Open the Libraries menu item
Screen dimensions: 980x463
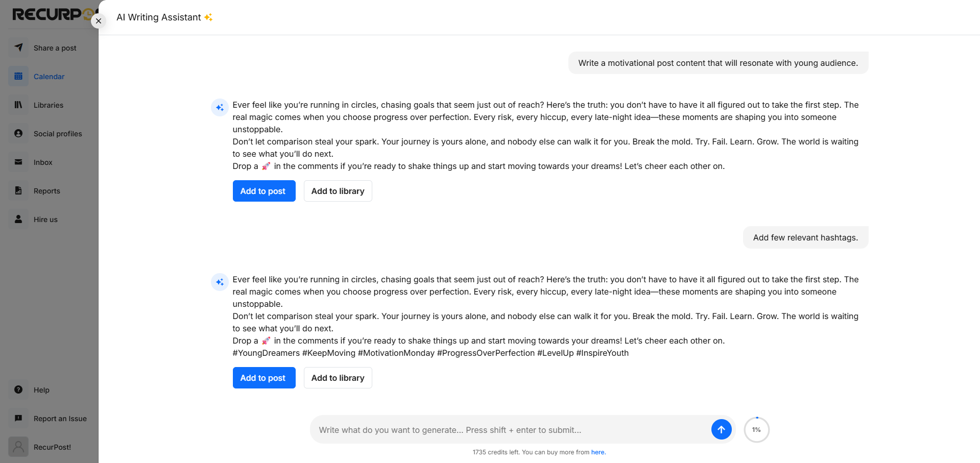(49, 105)
